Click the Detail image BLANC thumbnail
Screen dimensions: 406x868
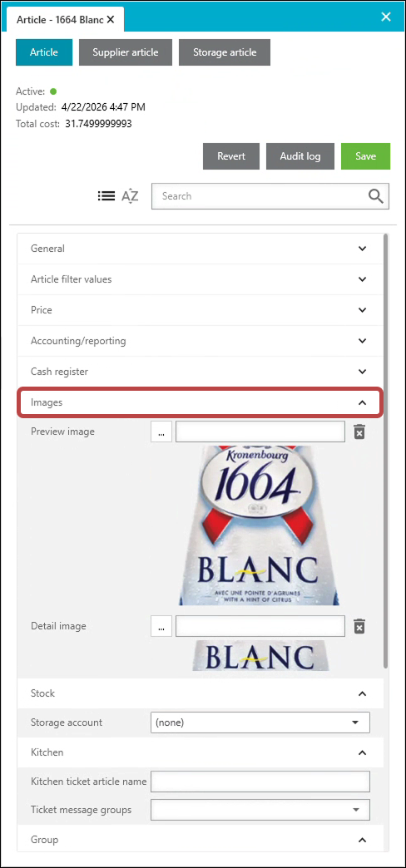[x=260, y=656]
